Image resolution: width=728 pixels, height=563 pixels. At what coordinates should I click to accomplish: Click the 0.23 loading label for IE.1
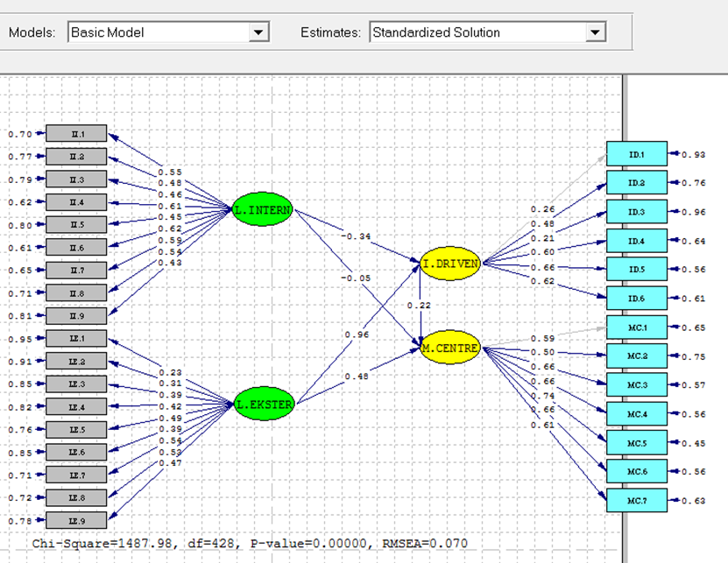170,373
